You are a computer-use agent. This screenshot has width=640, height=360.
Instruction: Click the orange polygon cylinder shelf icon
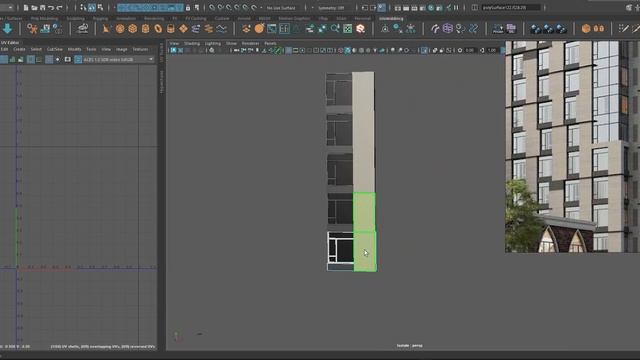[x=145, y=29]
